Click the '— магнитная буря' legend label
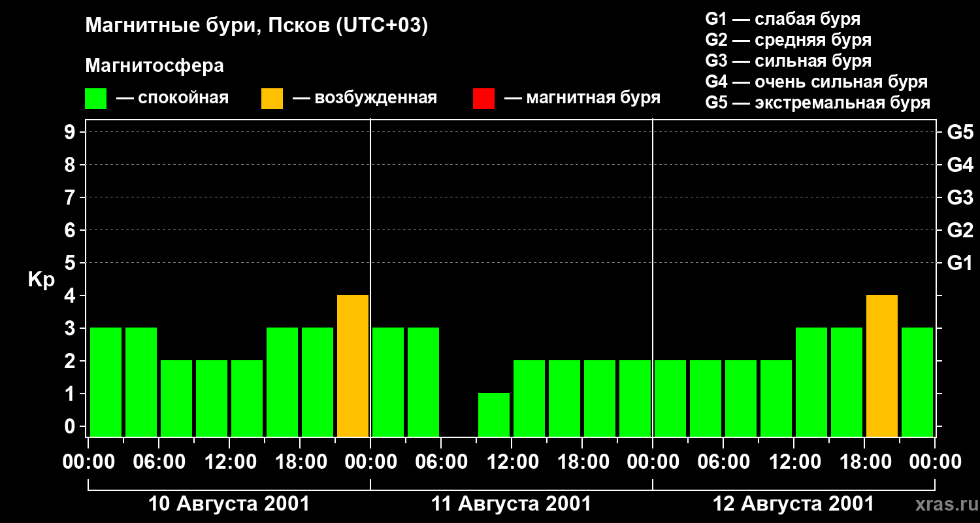This screenshot has width=980, height=523. [582, 98]
